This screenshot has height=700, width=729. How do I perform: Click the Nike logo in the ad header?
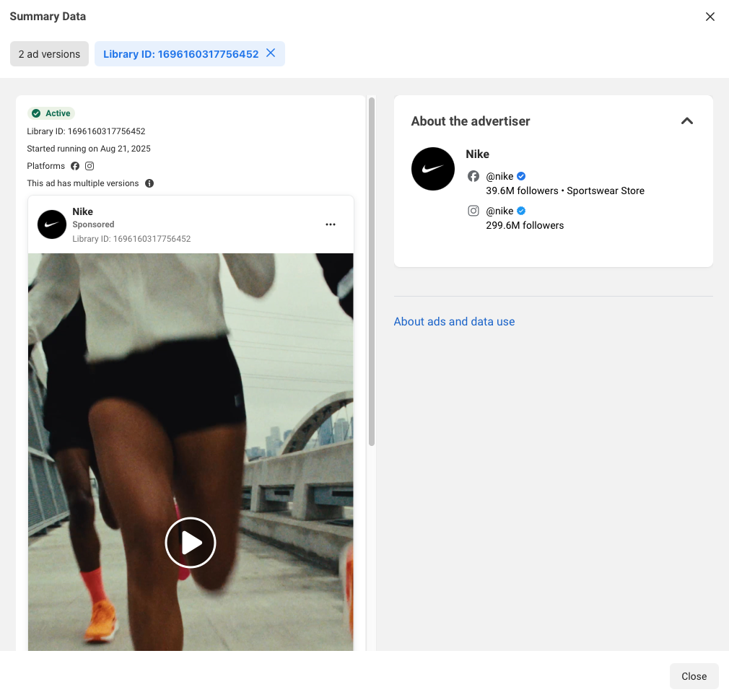click(x=51, y=224)
